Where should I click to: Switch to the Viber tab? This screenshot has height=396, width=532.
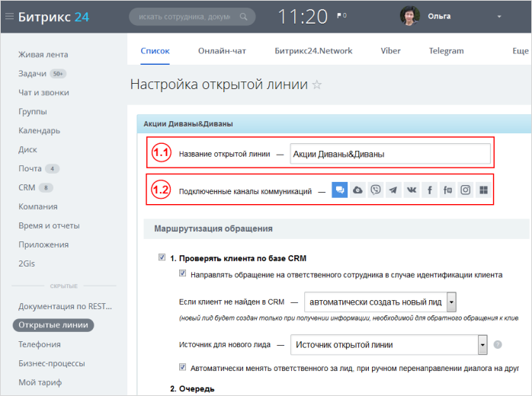pos(390,51)
